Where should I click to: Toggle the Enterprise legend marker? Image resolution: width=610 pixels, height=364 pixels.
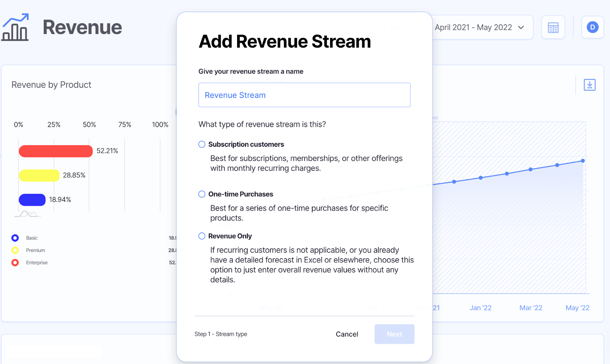15,263
